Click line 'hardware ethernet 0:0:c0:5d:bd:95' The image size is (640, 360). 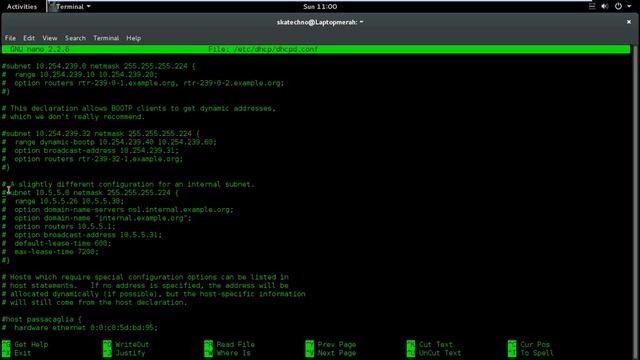[x=80, y=328]
